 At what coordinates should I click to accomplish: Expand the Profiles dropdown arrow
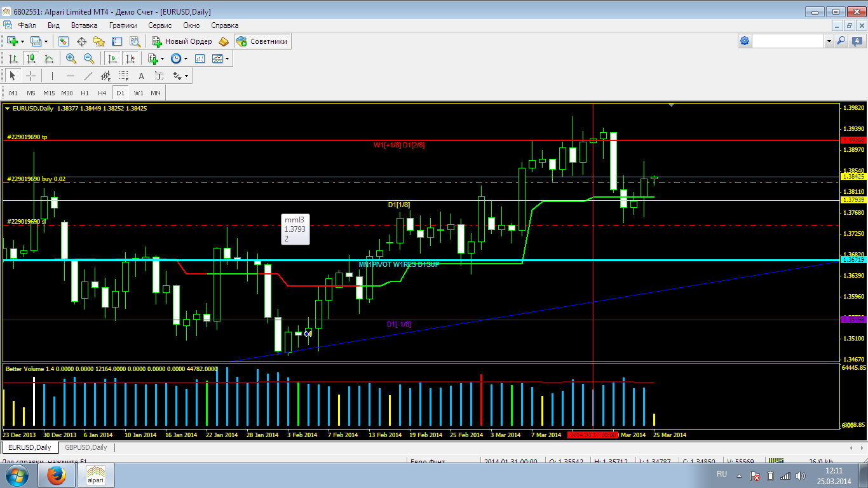click(46, 41)
